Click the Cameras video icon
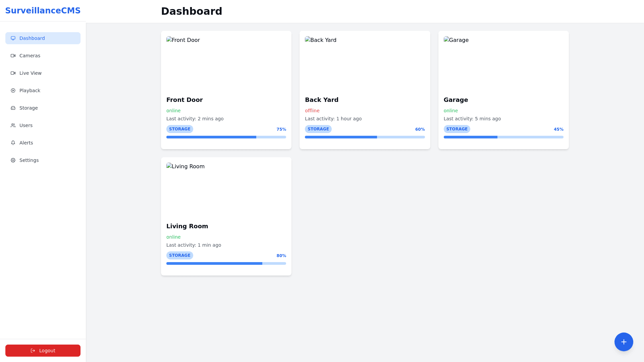 click(13, 56)
